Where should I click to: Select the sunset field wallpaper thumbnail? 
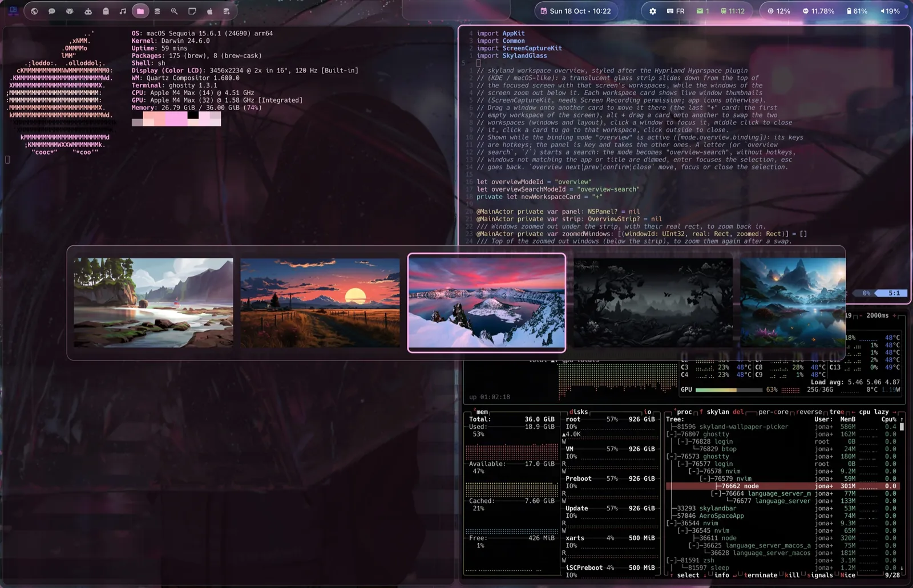click(320, 303)
